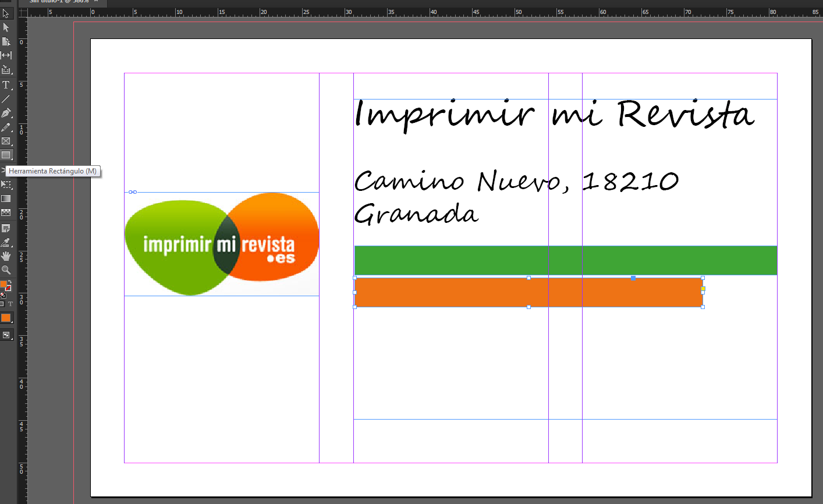The height and width of the screenshot is (504, 823).
Task: Click the ruler origin crosshair corner
Action: [23, 12]
